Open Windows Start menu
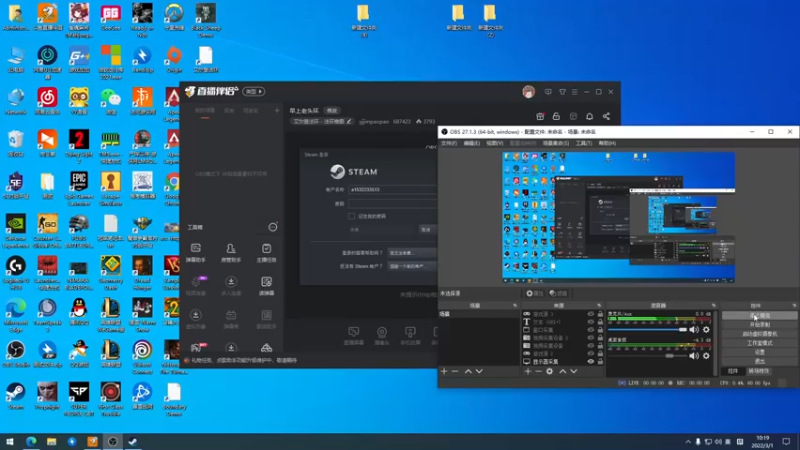The image size is (800, 450). coord(10,441)
